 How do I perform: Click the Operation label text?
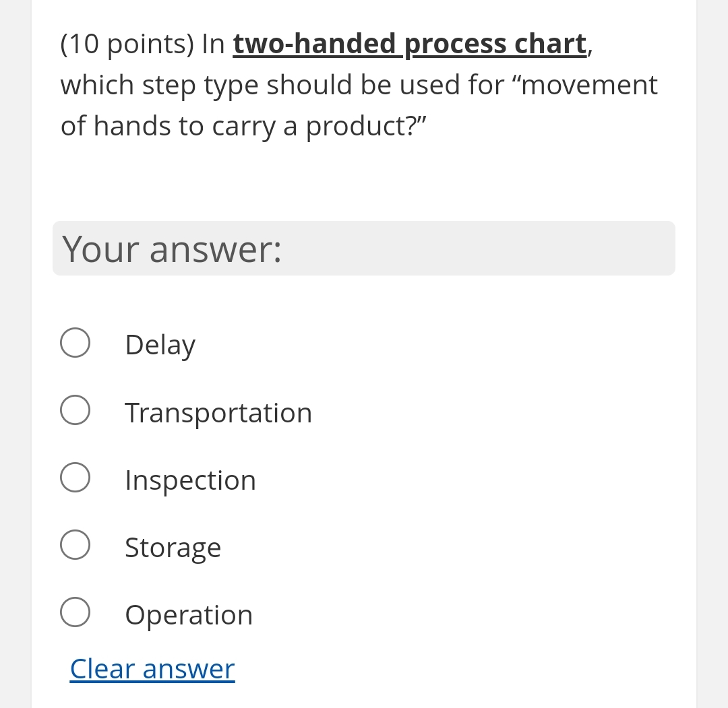(188, 614)
